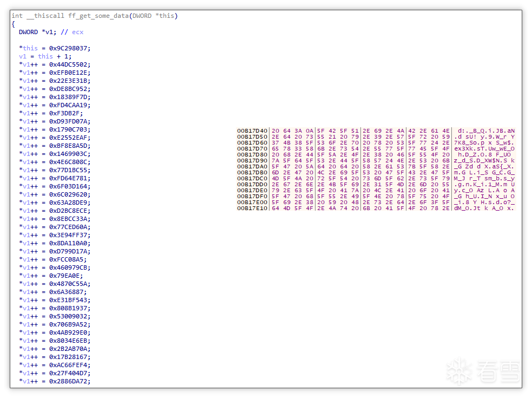Click the value 0x4AB929E0

click(x=68, y=334)
